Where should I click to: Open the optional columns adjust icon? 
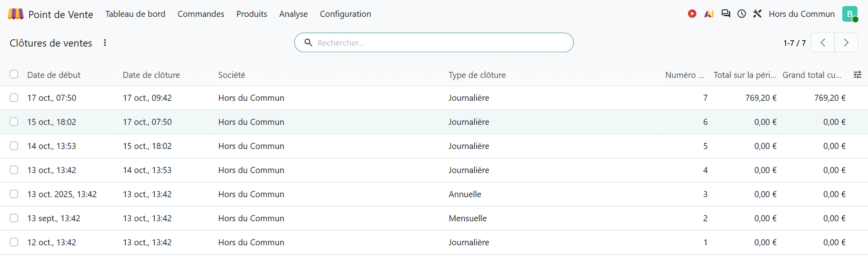pos(857,75)
